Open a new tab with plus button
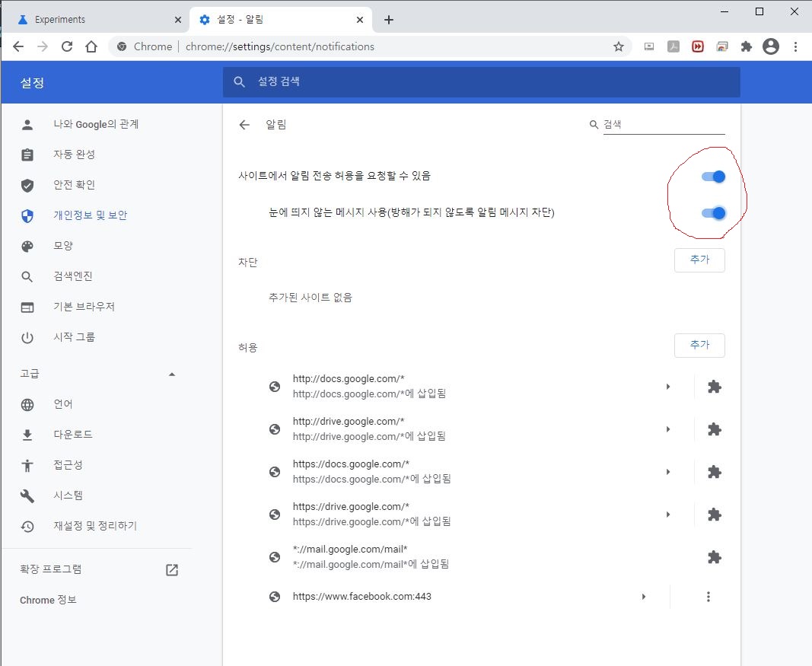 coord(389,20)
